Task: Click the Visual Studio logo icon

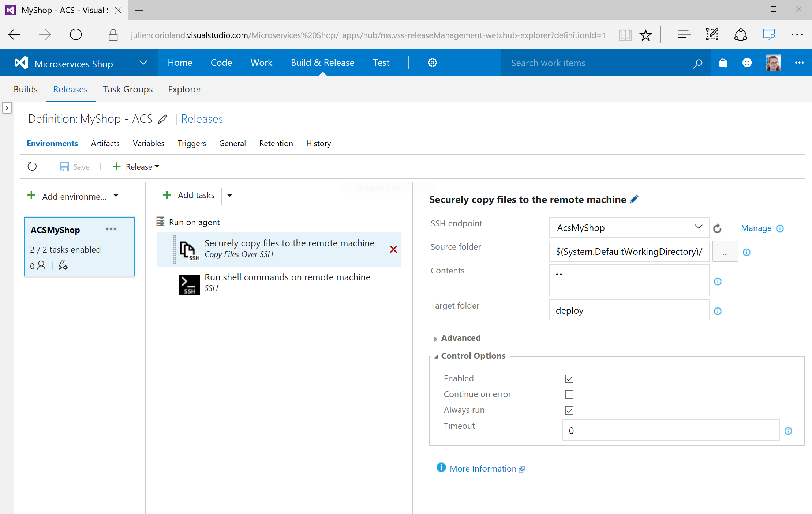Action: tap(22, 63)
